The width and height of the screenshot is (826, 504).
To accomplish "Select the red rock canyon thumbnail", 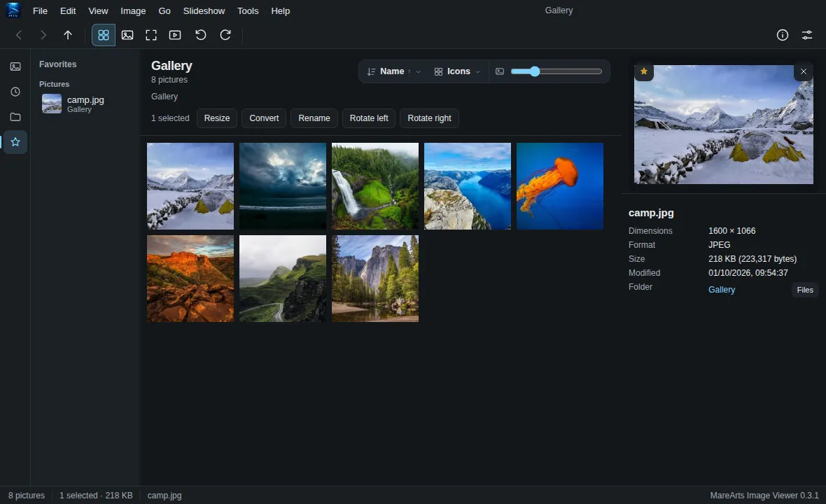I will point(190,279).
